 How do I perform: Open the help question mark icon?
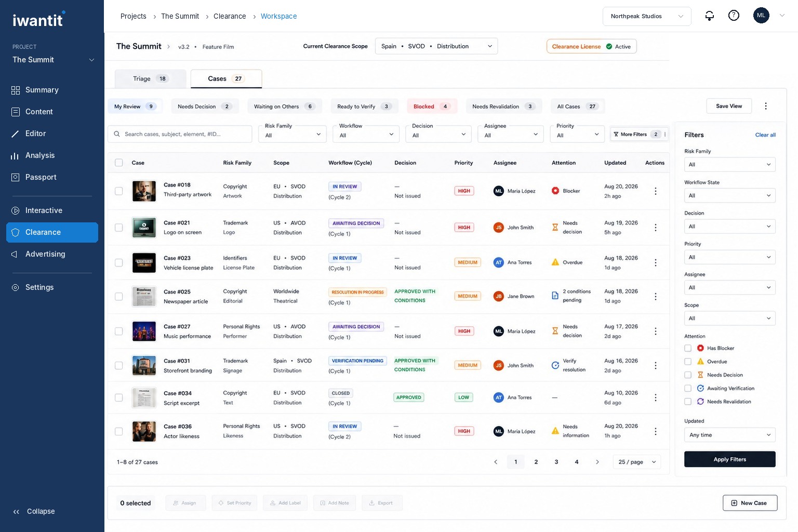[x=734, y=16]
